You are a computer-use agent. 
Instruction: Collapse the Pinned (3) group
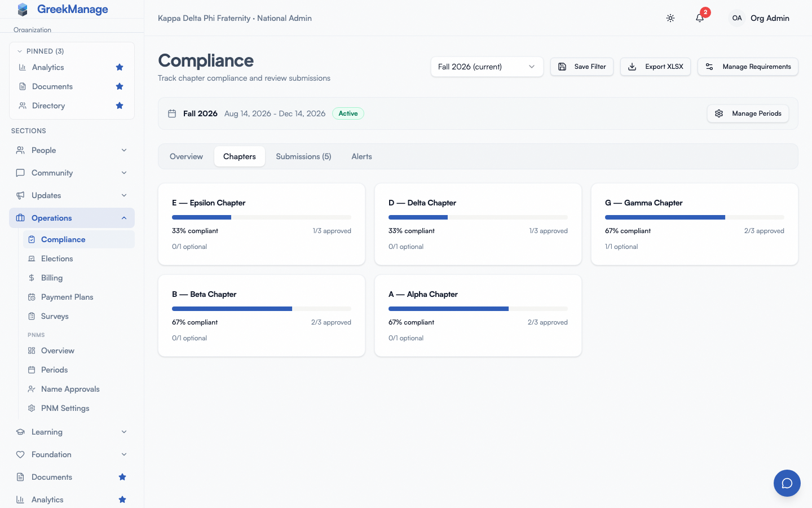click(x=41, y=51)
